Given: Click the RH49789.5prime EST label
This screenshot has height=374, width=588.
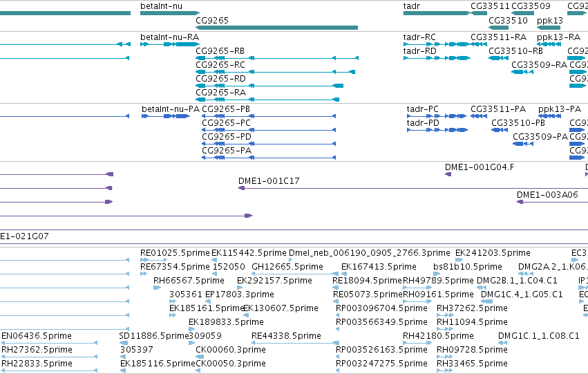Looking at the screenshot, I should (438, 281).
